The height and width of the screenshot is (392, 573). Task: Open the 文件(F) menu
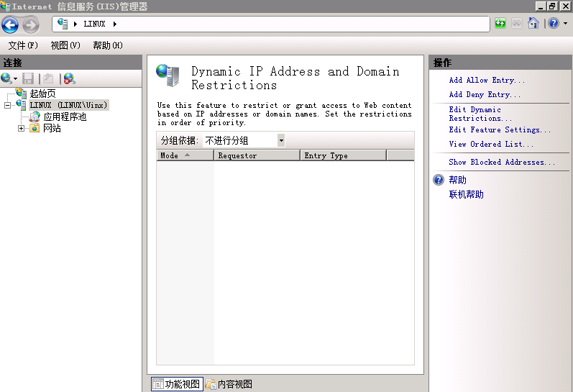[x=23, y=45]
